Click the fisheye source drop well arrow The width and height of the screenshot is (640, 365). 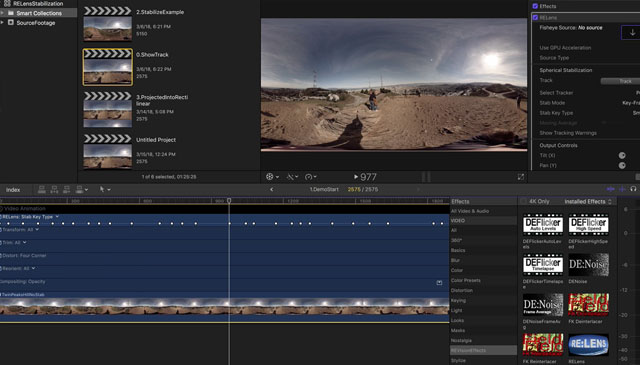point(631,33)
